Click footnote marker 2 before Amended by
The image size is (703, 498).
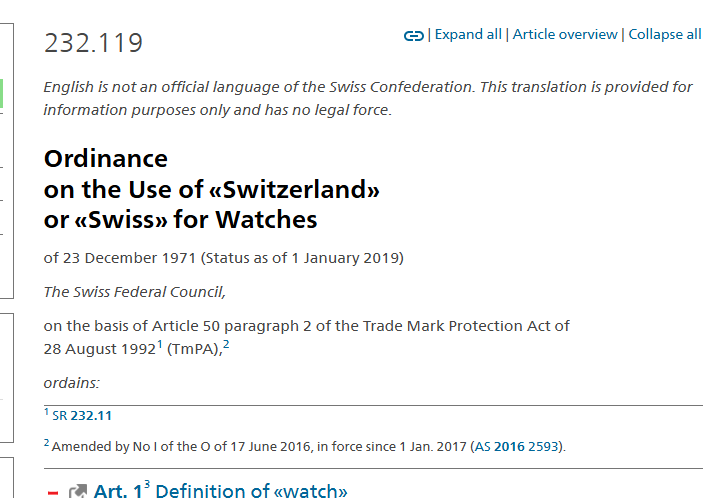46,443
